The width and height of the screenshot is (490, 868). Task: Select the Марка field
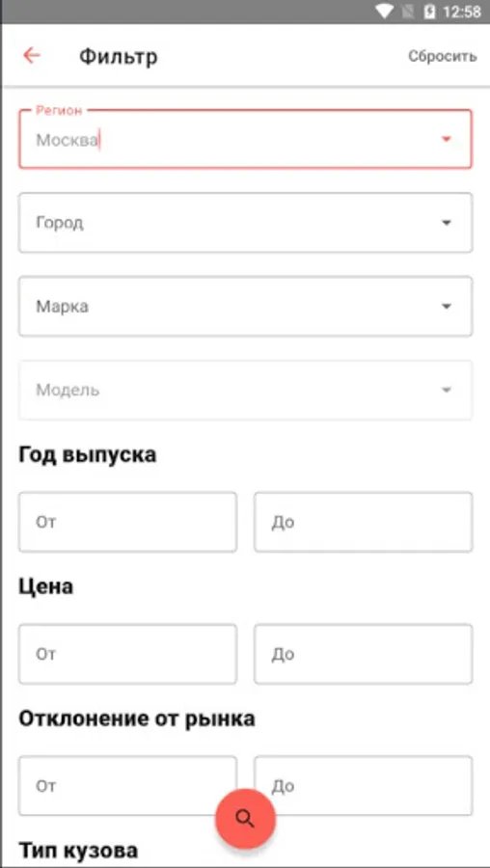coord(245,306)
